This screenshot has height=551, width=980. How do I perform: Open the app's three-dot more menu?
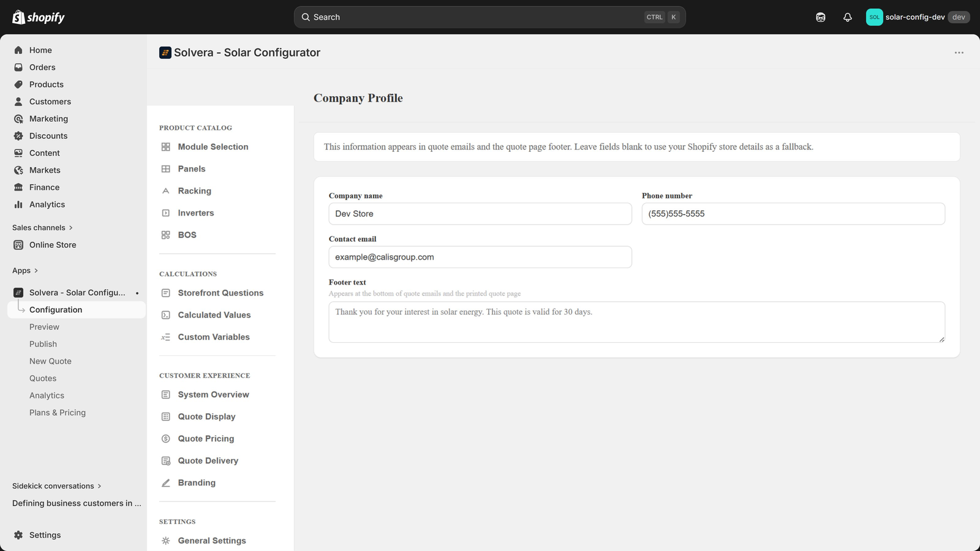pos(959,53)
